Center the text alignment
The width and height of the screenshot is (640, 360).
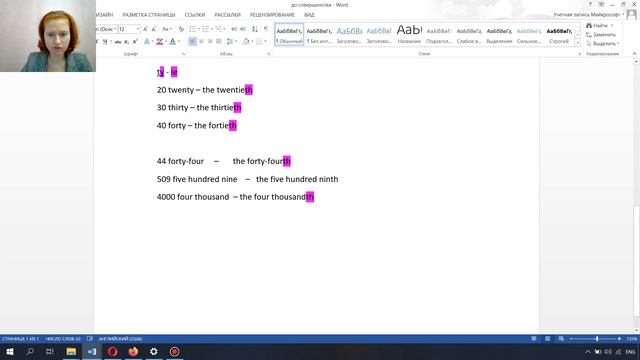(x=201, y=42)
